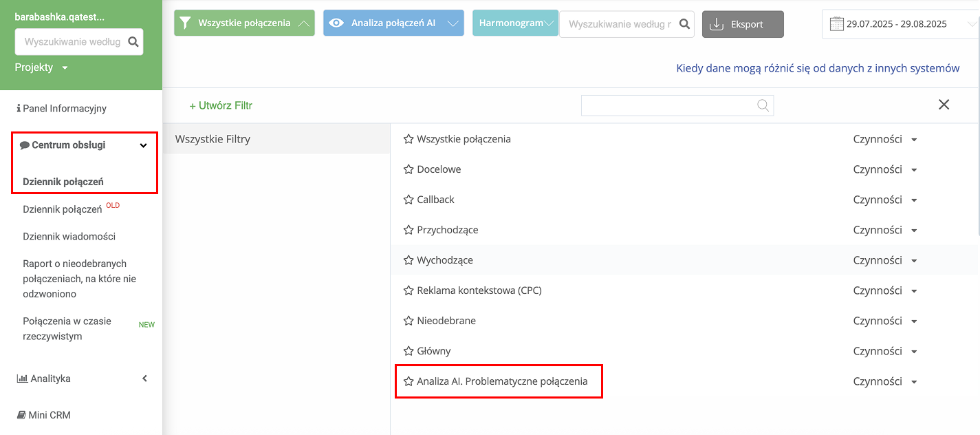This screenshot has height=435, width=980.
Task: Open Czynności dropdown for Przychodzące
Action: pyautogui.click(x=885, y=230)
